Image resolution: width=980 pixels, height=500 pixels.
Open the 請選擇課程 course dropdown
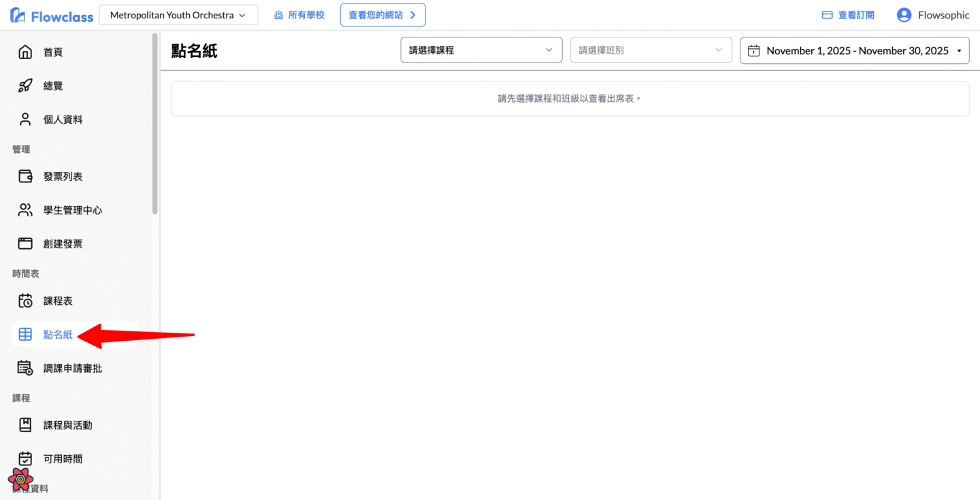pos(481,50)
